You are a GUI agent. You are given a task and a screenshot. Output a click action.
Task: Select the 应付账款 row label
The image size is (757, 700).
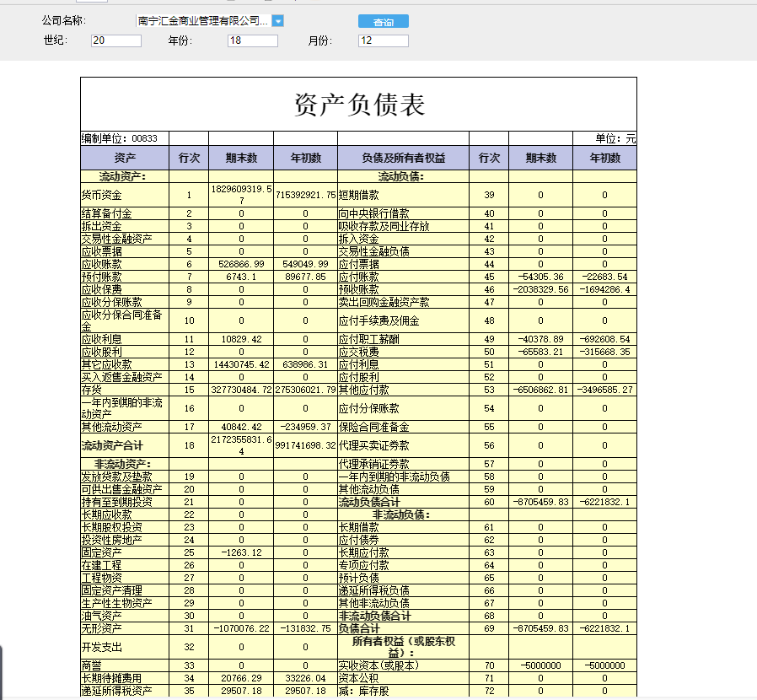[x=359, y=277]
